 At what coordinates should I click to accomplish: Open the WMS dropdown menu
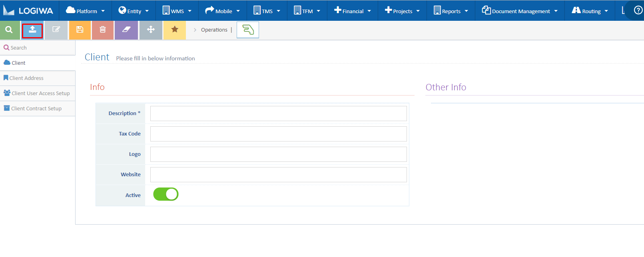(x=177, y=11)
